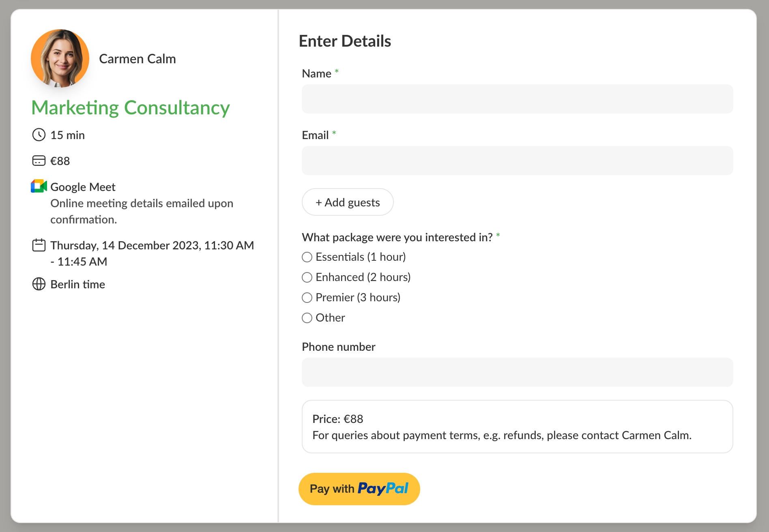This screenshot has height=532, width=769.
Task: Click the clock duration icon
Action: [x=39, y=135]
